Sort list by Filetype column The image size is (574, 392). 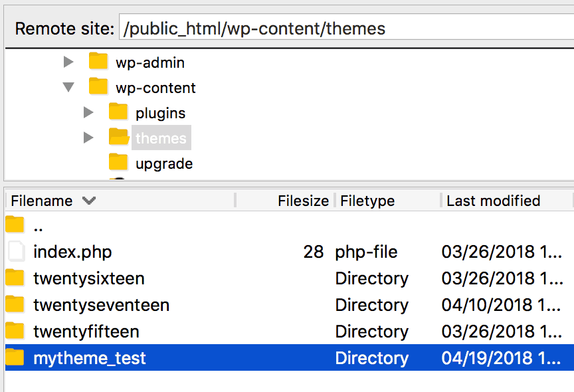click(x=367, y=201)
